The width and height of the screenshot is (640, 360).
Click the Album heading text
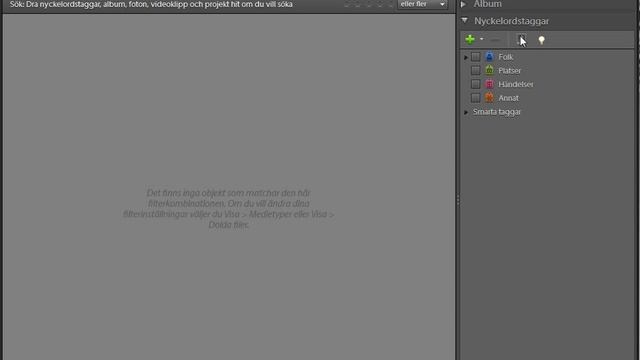(487, 4)
